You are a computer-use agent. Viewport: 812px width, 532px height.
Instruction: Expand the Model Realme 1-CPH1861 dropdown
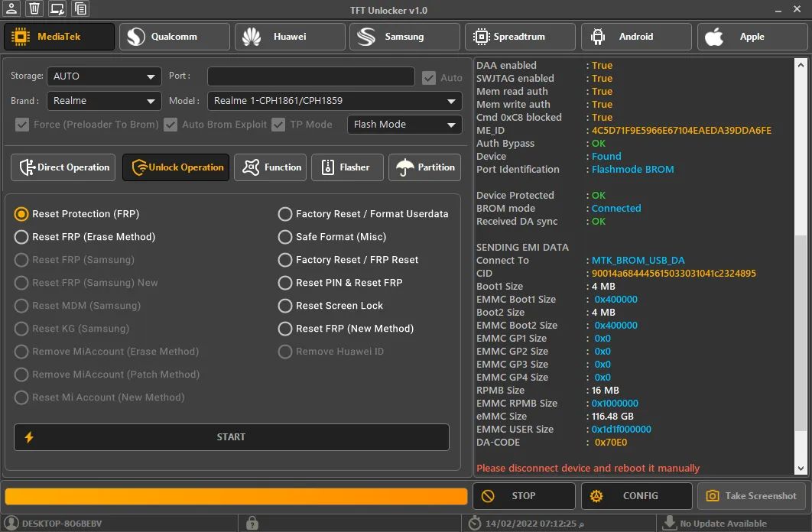coord(335,101)
